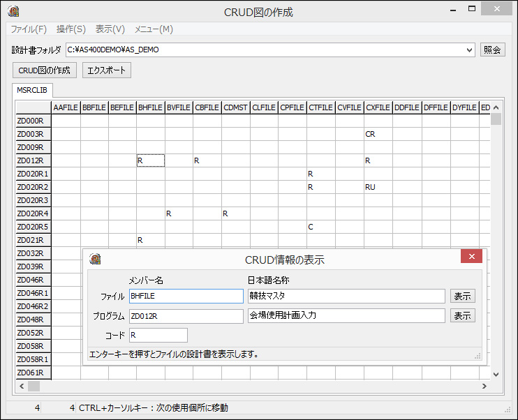Screen dimensions: 518x420
Task: Click the selected R cell in ZD012R BHFILE
Action: click(x=151, y=160)
